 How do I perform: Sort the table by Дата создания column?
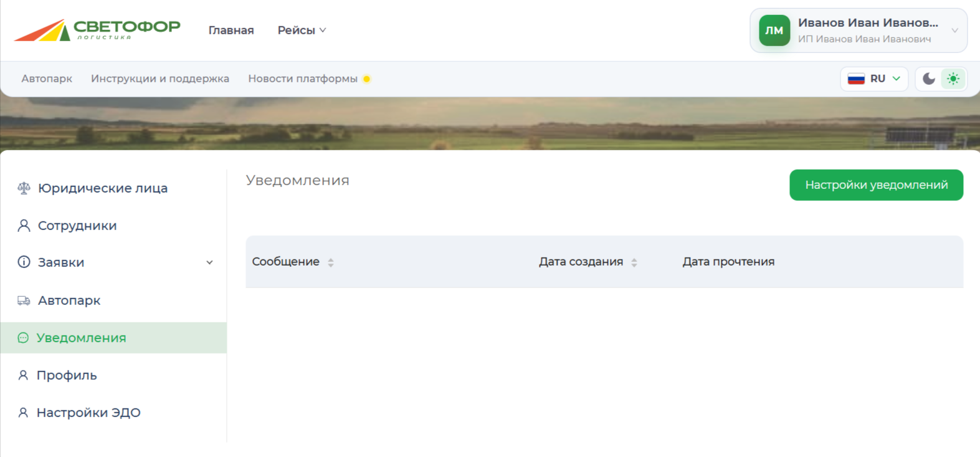634,262
